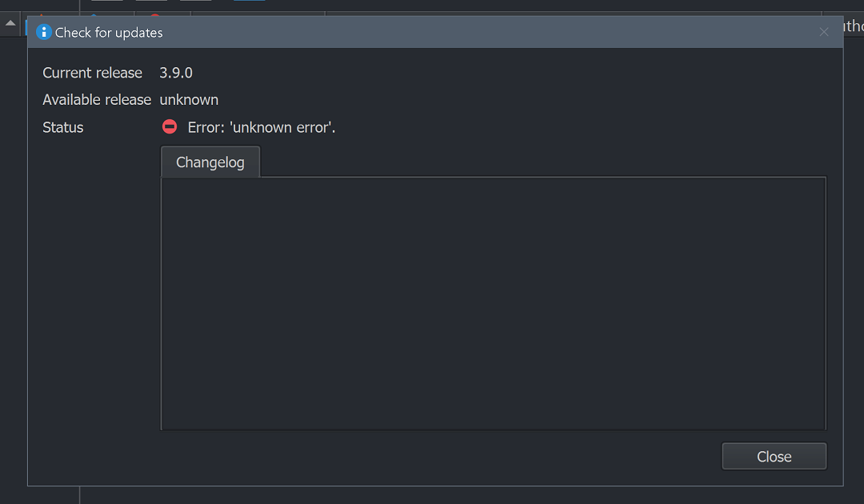Screen dimensions: 864x504
Task: Click the 'Status' label
Action: [x=63, y=127]
